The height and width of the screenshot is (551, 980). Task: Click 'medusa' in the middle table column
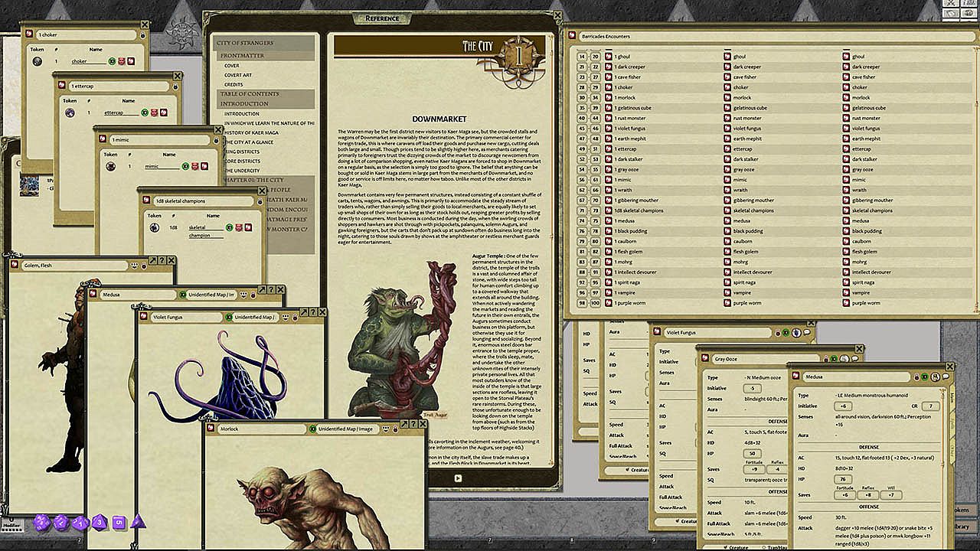point(742,220)
